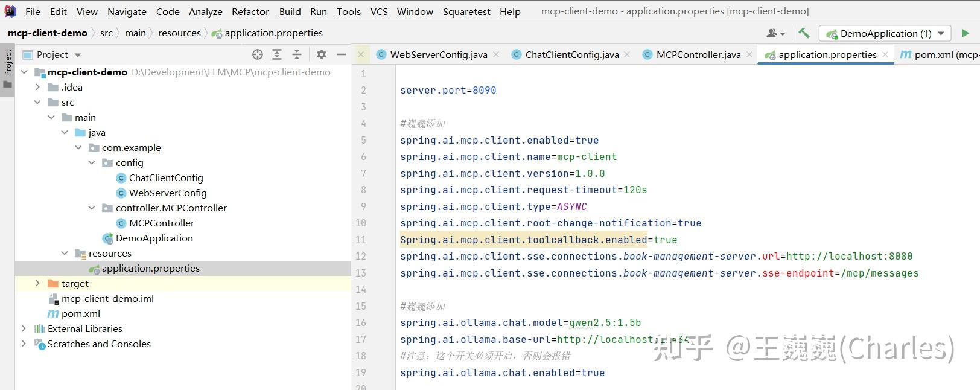Click the user account icon in toolbar
This screenshot has height=390, width=980.
[x=775, y=33]
